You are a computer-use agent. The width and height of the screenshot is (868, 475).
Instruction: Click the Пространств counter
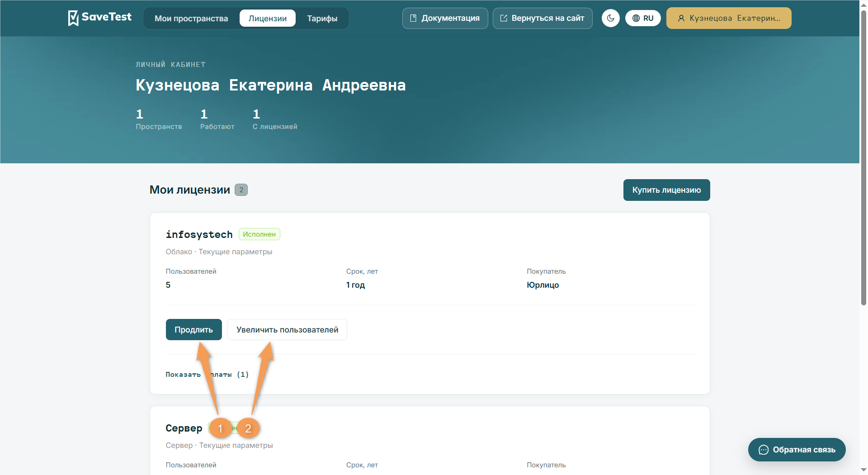tap(159, 119)
